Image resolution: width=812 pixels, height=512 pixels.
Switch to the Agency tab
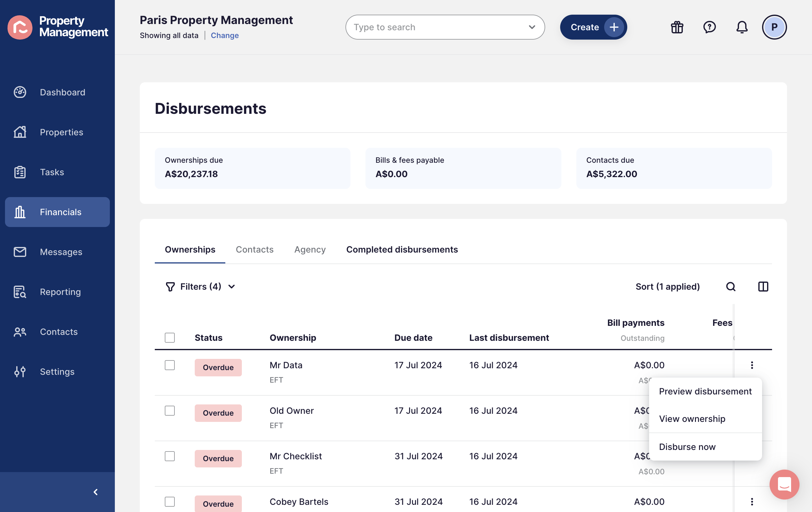tap(310, 249)
